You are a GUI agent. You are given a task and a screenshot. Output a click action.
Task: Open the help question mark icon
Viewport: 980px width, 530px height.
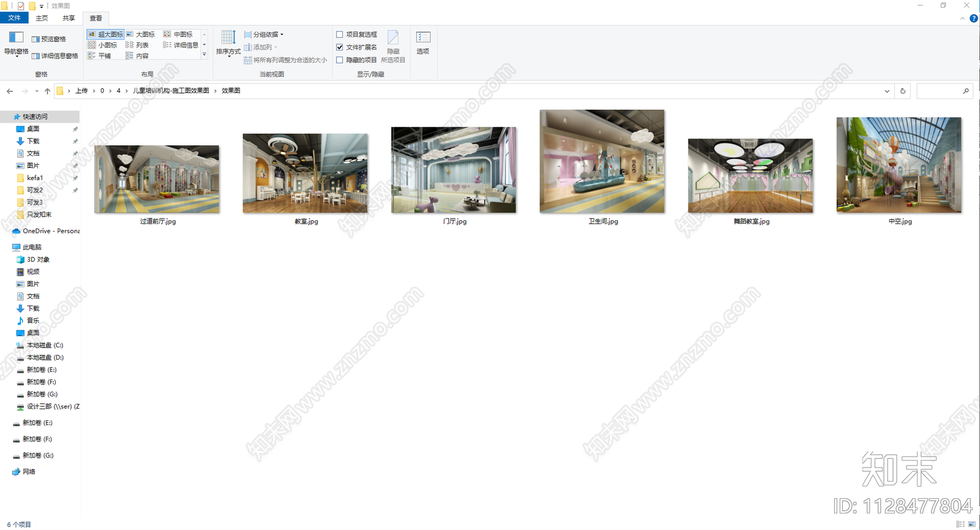click(x=973, y=18)
